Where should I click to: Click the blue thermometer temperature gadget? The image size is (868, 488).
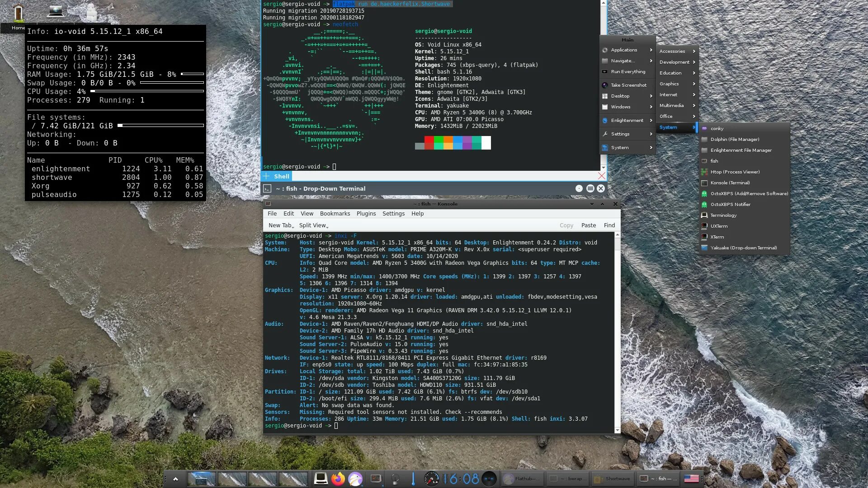click(413, 479)
